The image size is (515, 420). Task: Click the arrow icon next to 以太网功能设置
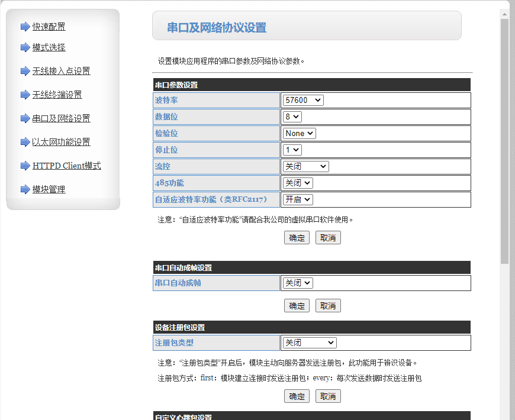25,142
